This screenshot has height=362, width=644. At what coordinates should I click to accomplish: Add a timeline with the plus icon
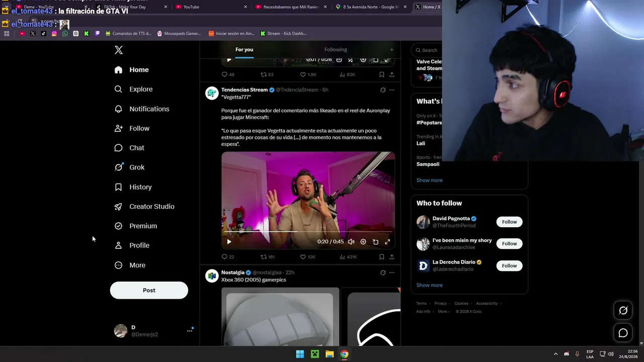[391, 49]
